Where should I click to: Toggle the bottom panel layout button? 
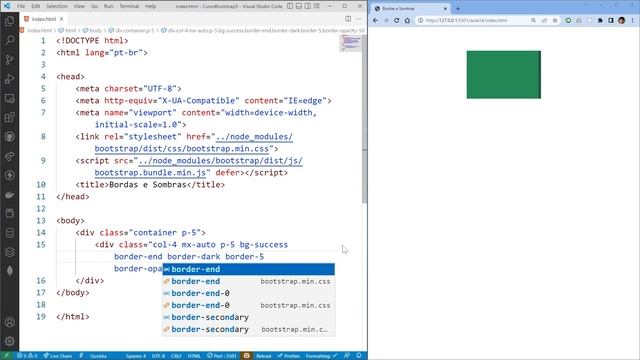click(299, 6)
